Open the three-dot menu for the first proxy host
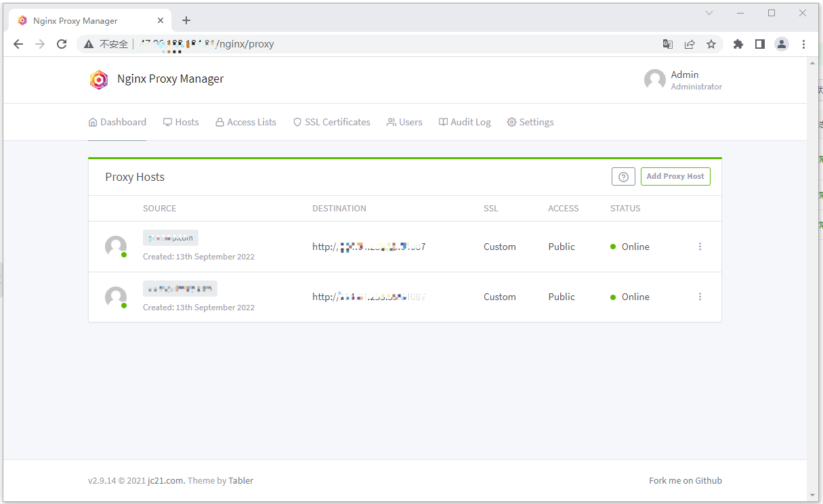Screen dimensions: 823x504 click(x=700, y=247)
